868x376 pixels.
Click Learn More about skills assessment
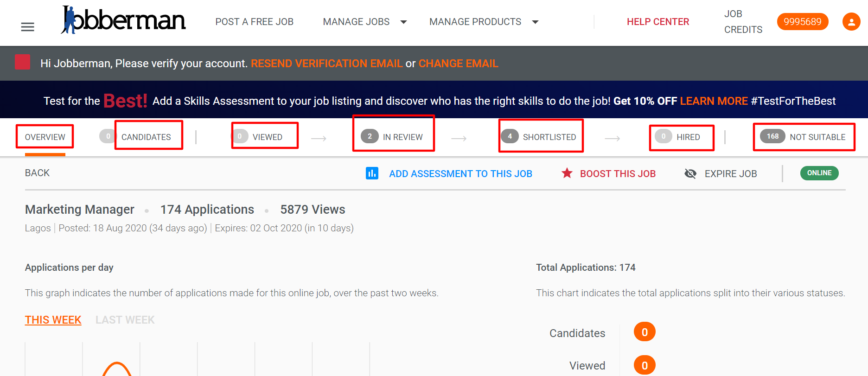[x=714, y=101]
